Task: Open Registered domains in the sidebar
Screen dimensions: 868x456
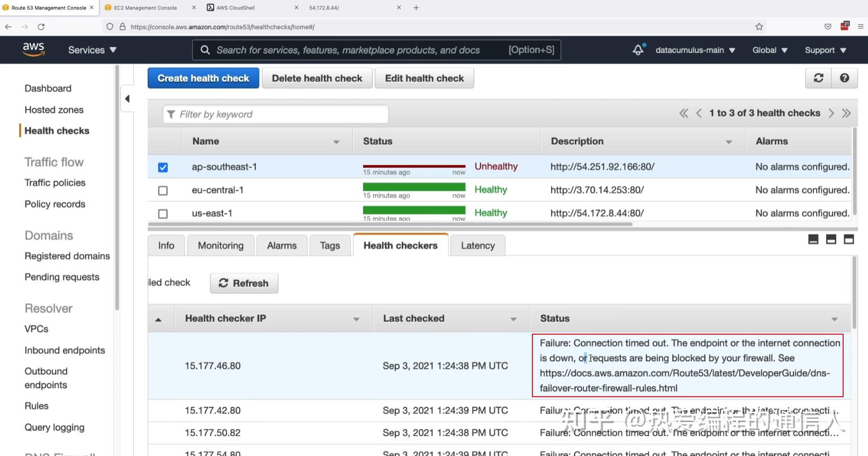Action: (x=67, y=256)
